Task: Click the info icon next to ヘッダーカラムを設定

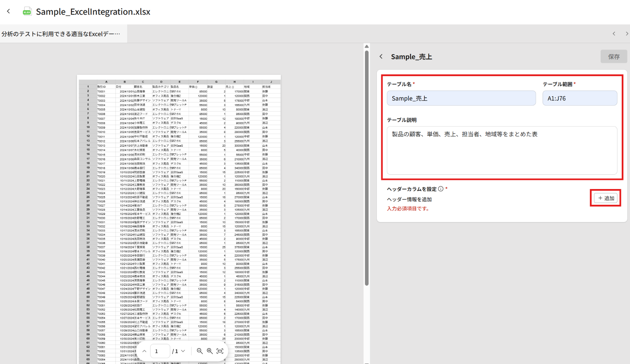Action: pos(440,189)
